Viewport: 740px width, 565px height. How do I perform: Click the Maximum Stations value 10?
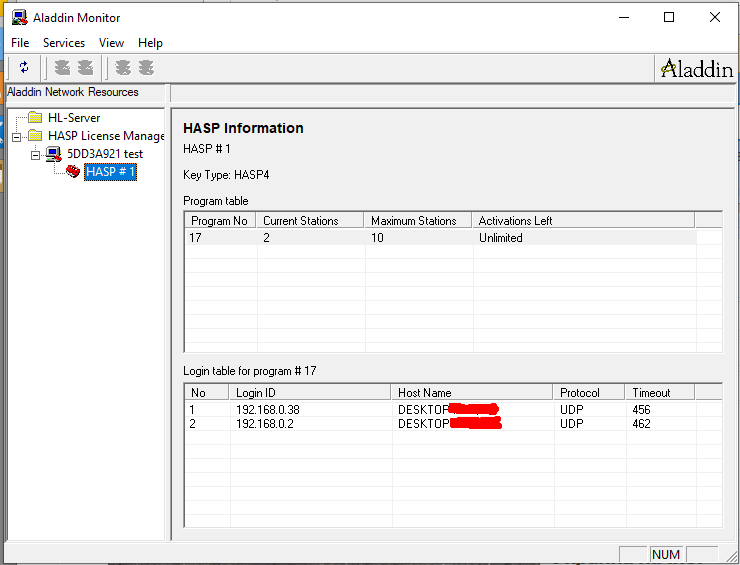coord(377,237)
